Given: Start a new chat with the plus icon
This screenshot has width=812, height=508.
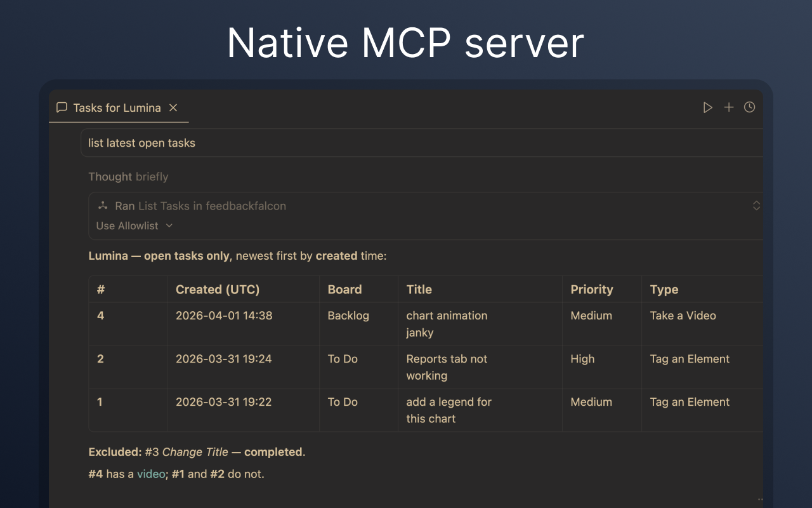Looking at the screenshot, I should click(729, 107).
